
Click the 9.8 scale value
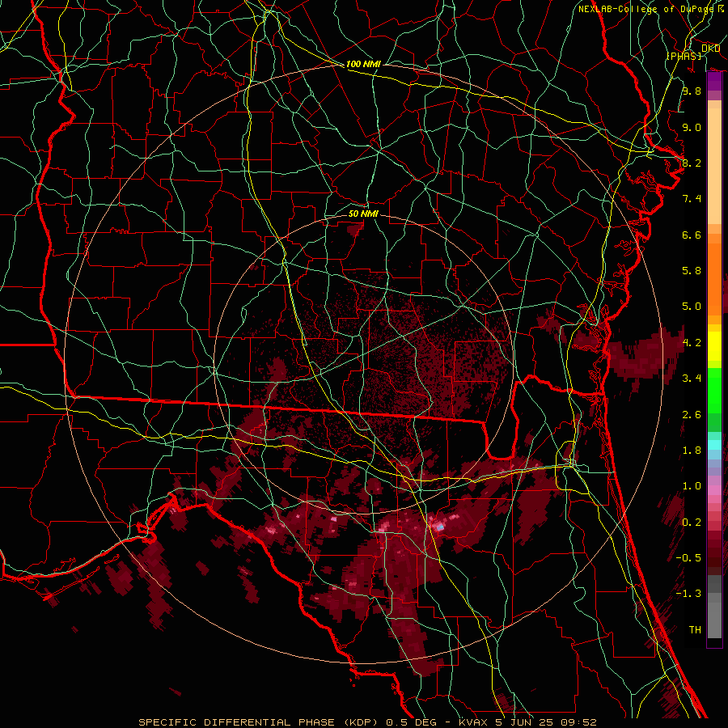pyautogui.click(x=692, y=91)
